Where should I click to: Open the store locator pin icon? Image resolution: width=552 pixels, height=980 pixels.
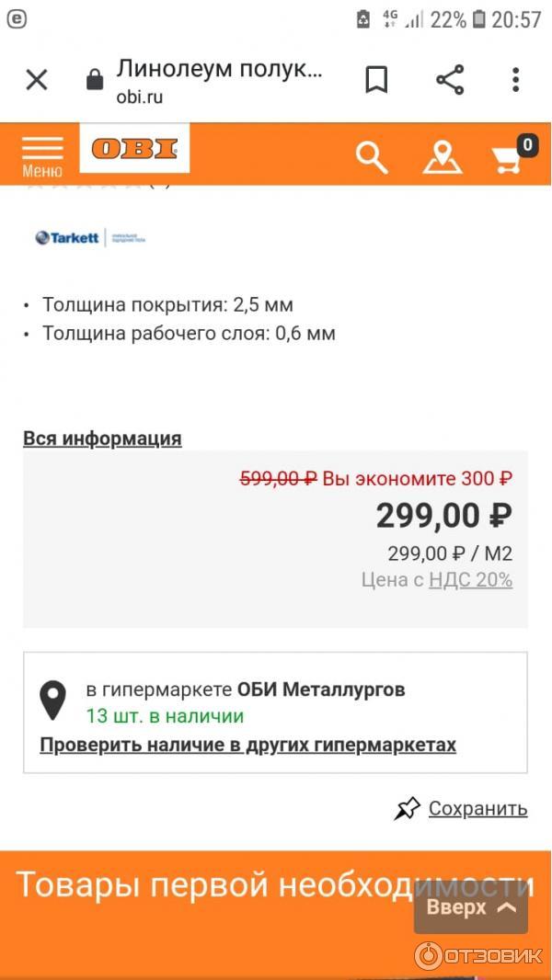tap(443, 157)
